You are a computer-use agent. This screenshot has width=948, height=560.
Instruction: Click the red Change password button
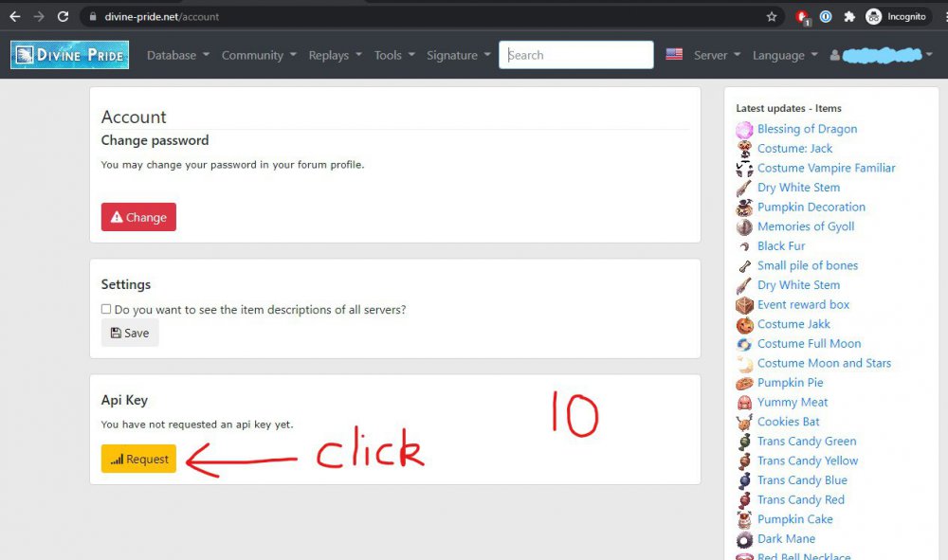138,217
